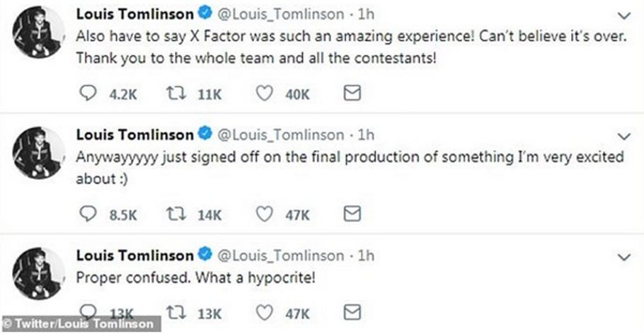Like the 'final production' tweet
Viewport: 644px width, 334px height.
(x=264, y=214)
